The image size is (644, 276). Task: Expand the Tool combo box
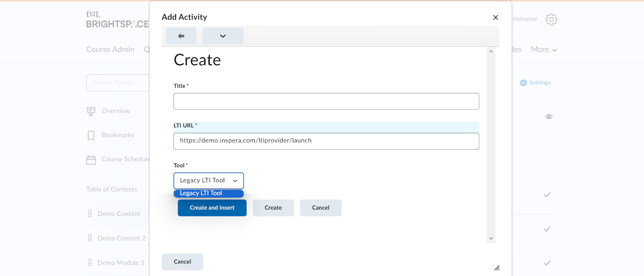click(208, 181)
